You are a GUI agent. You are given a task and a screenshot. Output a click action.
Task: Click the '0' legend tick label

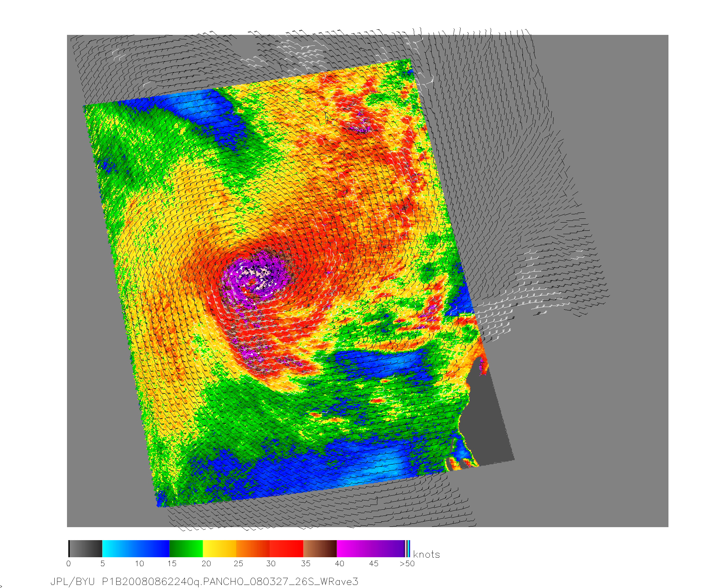point(69,564)
